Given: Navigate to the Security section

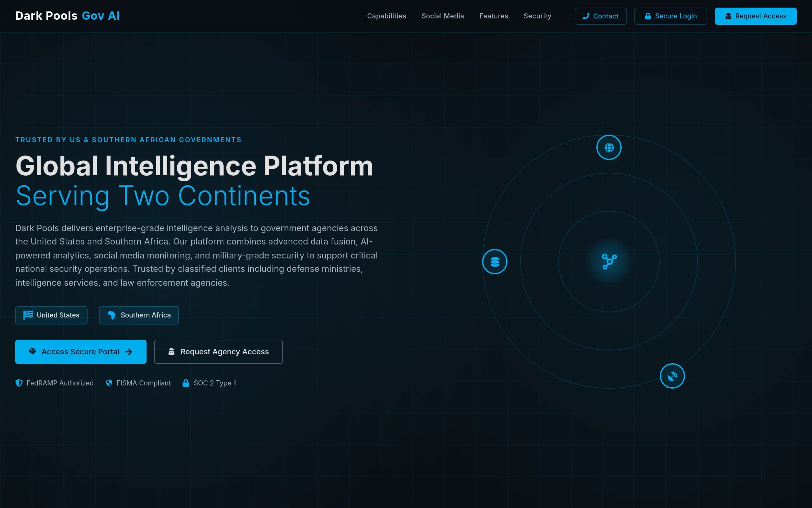Looking at the screenshot, I should pyautogui.click(x=537, y=16).
